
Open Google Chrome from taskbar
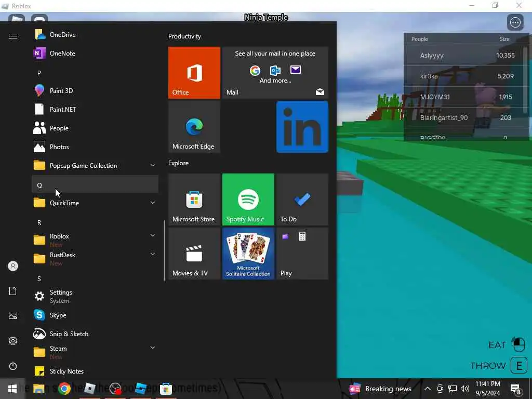tap(64, 389)
